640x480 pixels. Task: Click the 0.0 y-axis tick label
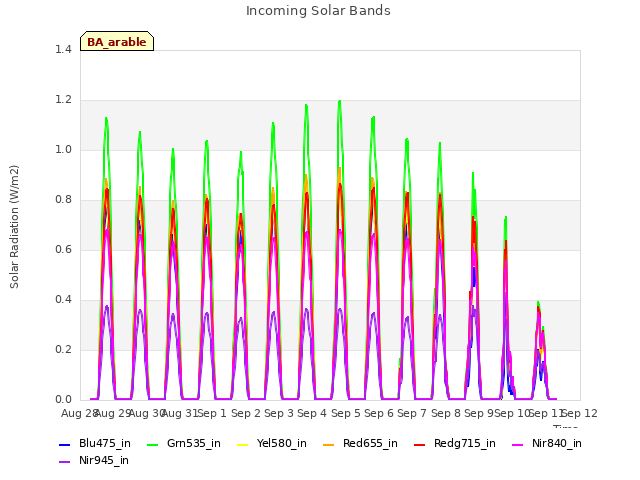[x=63, y=399]
